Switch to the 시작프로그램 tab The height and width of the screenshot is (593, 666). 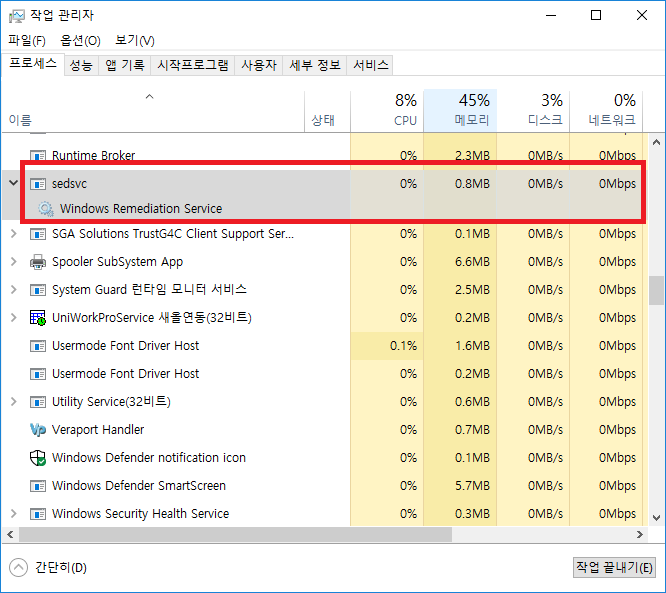click(193, 65)
